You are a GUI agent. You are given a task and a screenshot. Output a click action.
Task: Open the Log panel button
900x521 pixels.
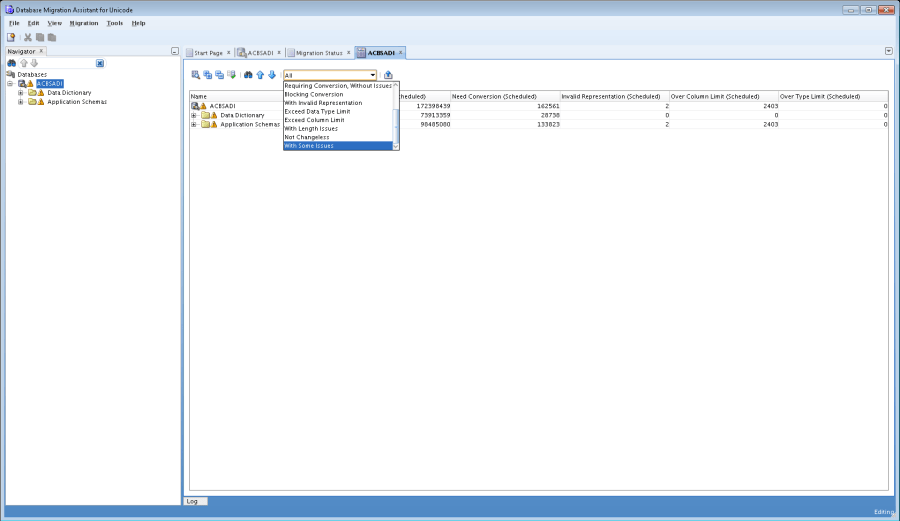coord(196,501)
